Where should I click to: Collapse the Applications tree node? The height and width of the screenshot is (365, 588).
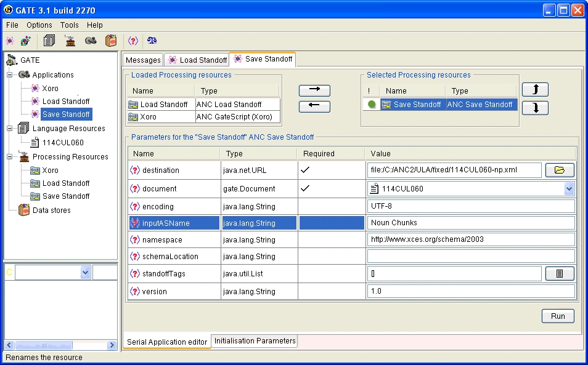point(10,75)
